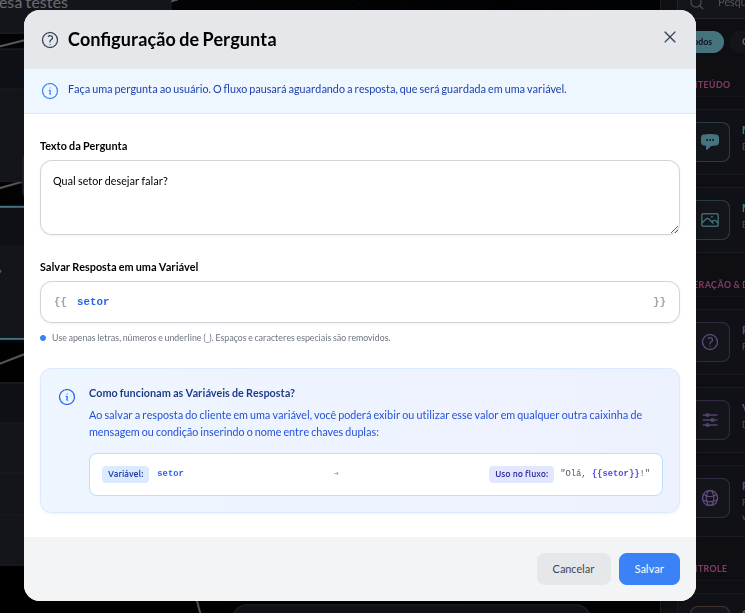Click the info icon beside Como funcionam as Variáveis
745x613 pixels.
67,397
